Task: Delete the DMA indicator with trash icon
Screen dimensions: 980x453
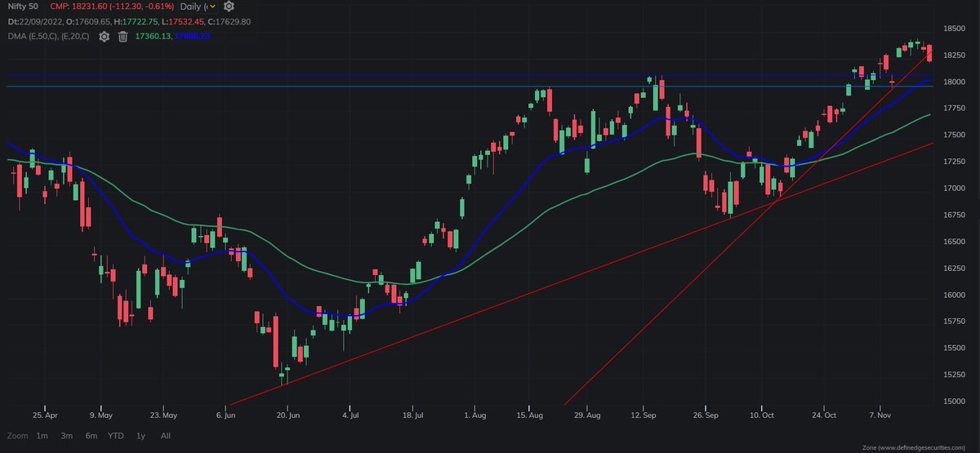Action: [122, 36]
